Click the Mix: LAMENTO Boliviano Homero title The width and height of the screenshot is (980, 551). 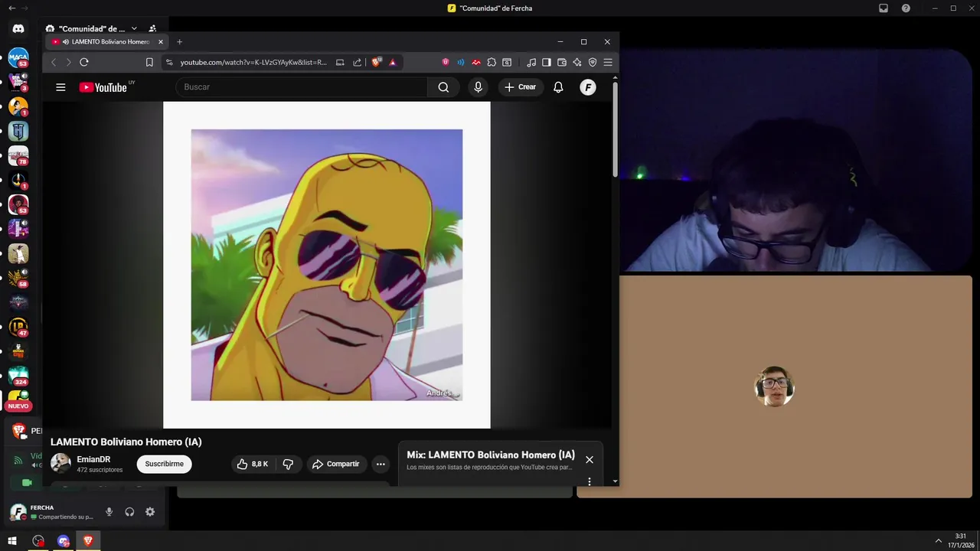(491, 455)
